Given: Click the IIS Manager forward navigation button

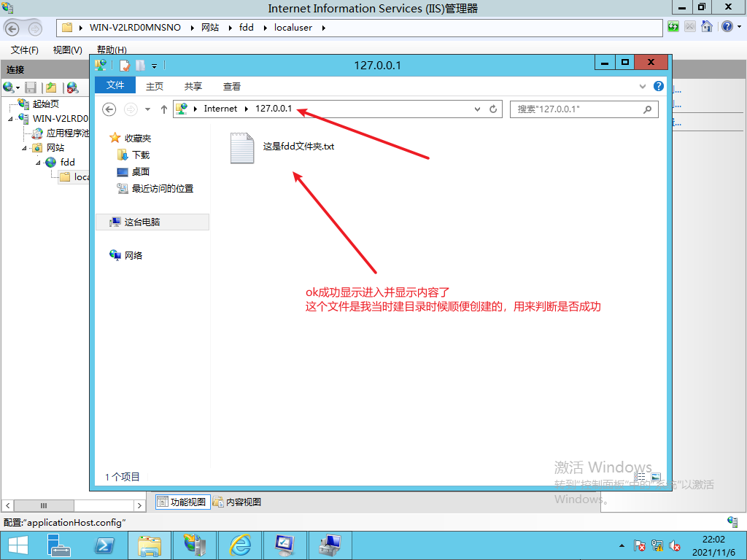Looking at the screenshot, I should click(35, 28).
